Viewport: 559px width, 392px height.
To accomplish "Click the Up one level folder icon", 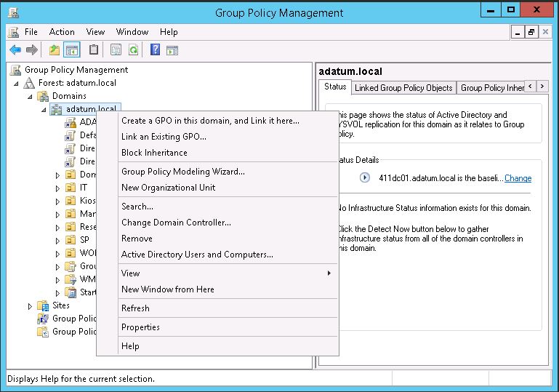I will [55, 50].
